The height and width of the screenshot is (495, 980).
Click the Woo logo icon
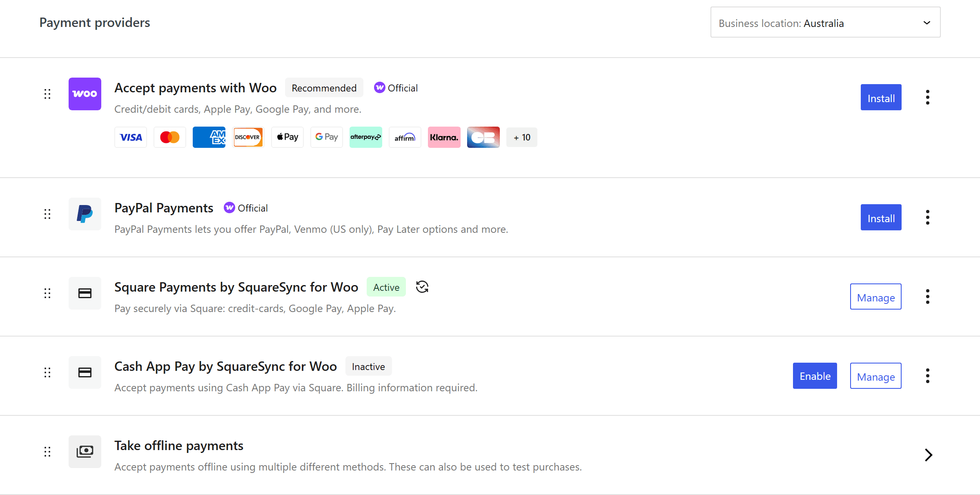[x=85, y=94]
